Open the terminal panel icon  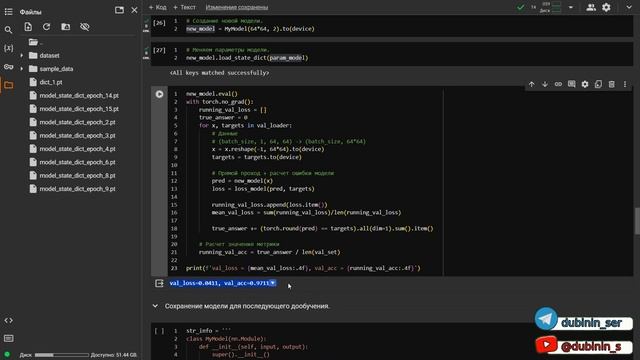tap(8, 338)
